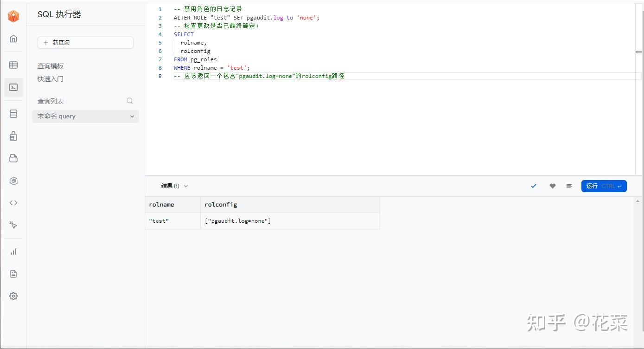Viewport: 644px width, 349px height.
Task: Open the storage folder icon
Action: pyautogui.click(x=13, y=158)
